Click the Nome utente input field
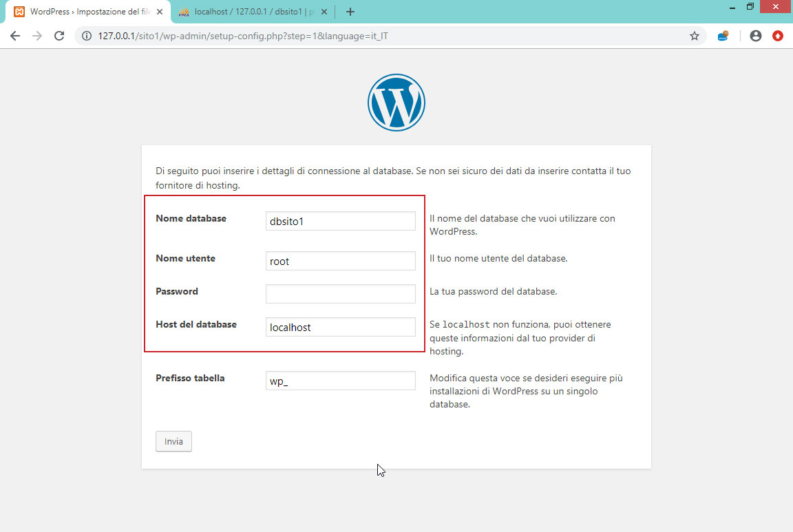This screenshot has width=793, height=532. click(x=340, y=261)
